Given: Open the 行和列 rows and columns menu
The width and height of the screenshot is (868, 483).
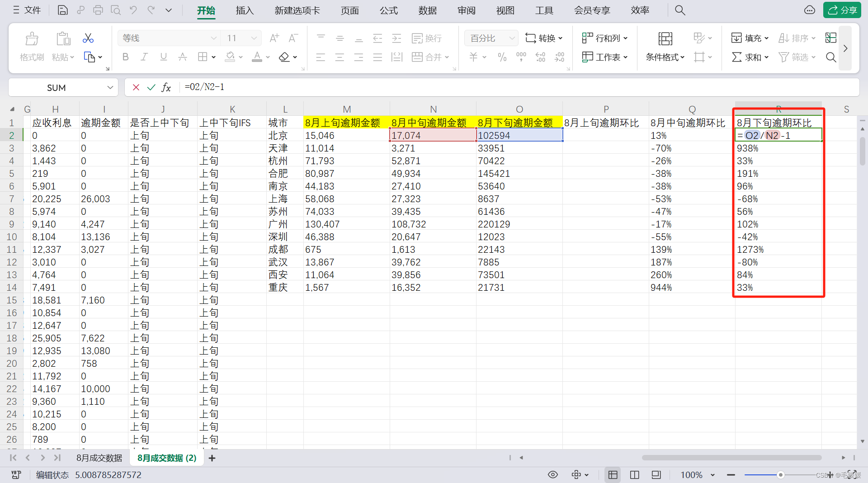Looking at the screenshot, I should coord(605,38).
